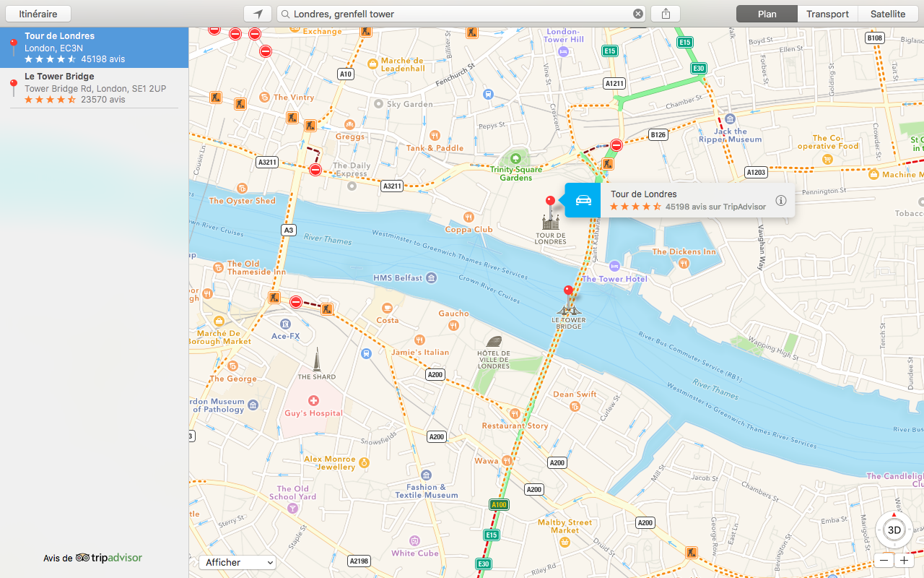Toggle 3D map view

pos(894,530)
